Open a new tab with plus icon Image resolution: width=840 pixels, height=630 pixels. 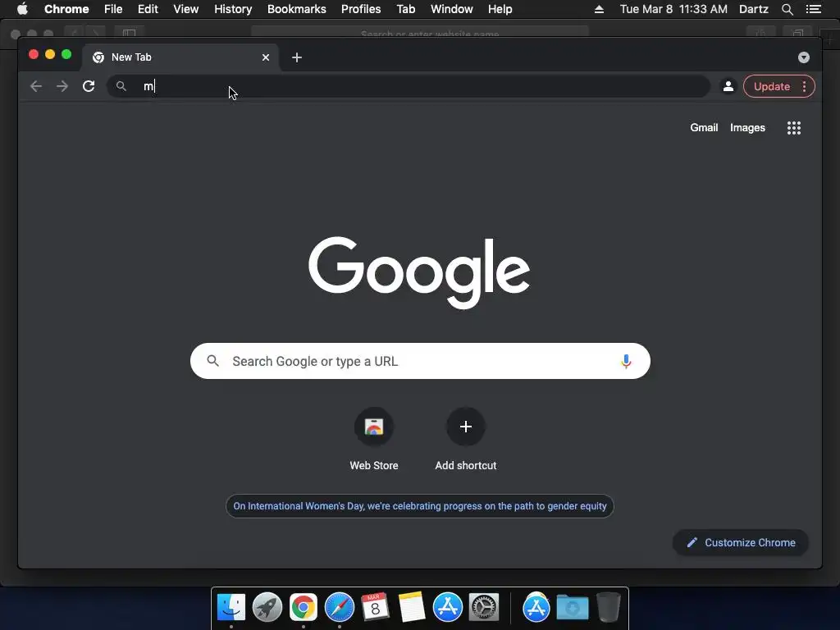click(x=297, y=57)
